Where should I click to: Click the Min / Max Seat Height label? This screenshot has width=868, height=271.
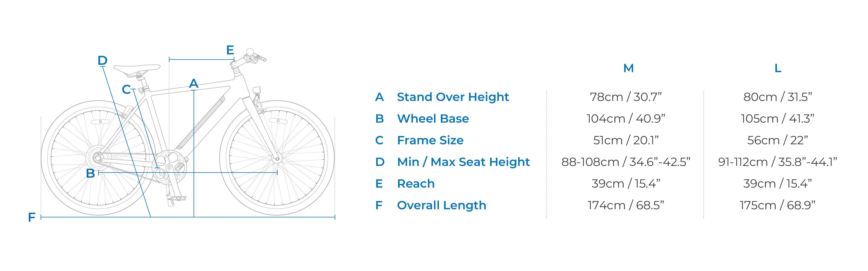coord(463,162)
